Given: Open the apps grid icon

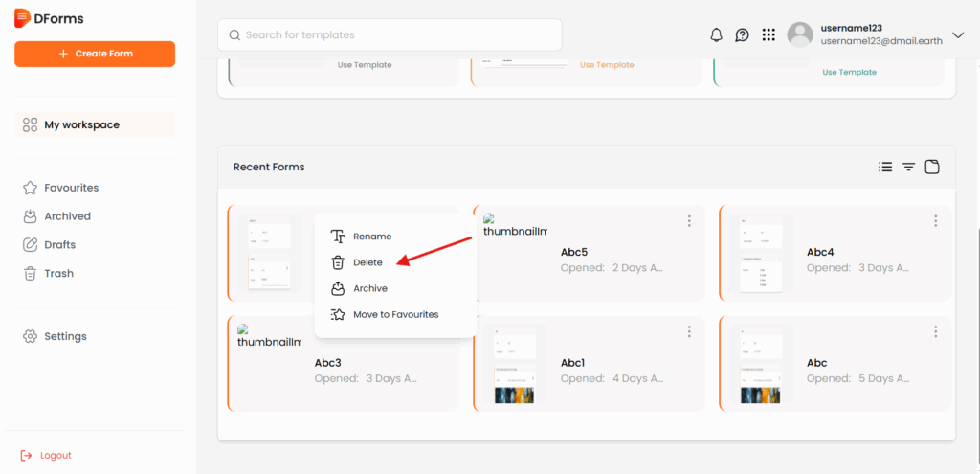Looking at the screenshot, I should [x=768, y=35].
